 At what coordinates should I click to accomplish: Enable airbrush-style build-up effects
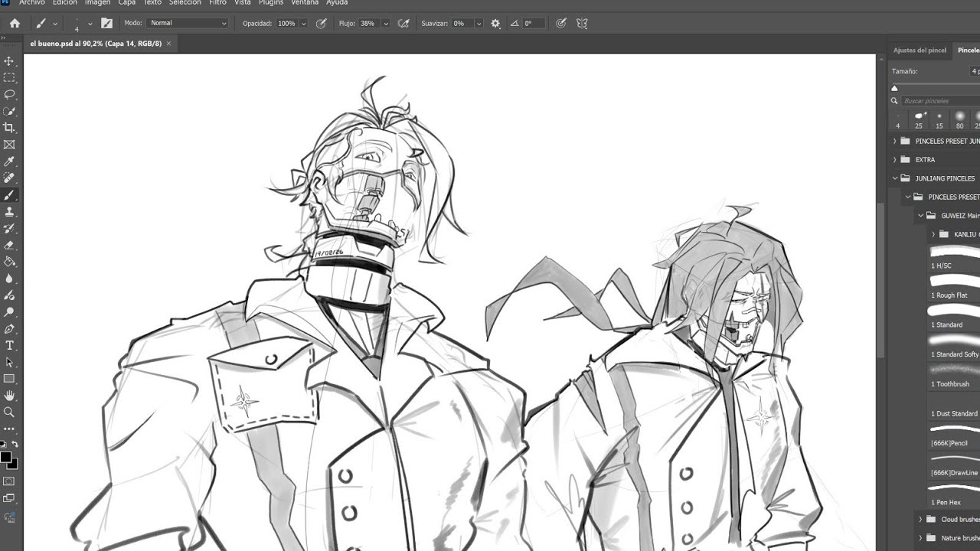(403, 23)
